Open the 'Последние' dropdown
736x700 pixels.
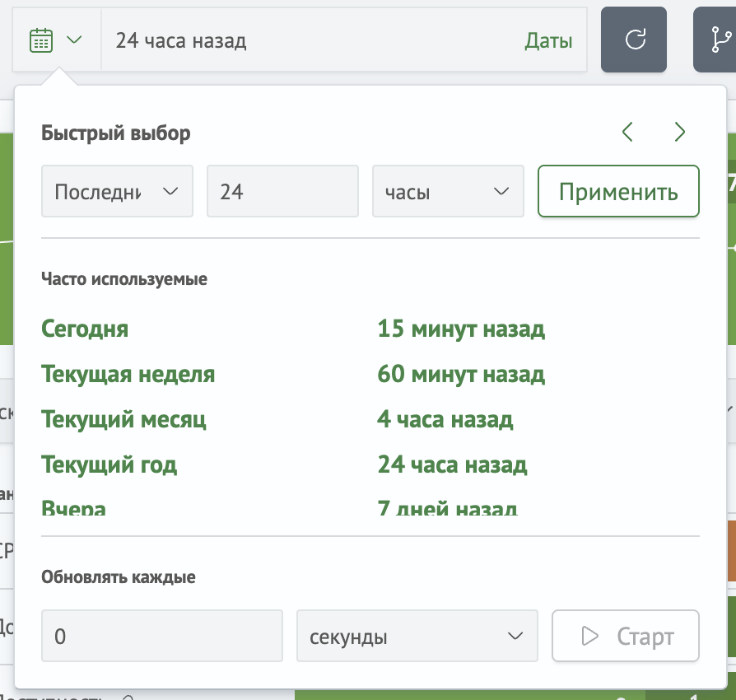point(118,191)
